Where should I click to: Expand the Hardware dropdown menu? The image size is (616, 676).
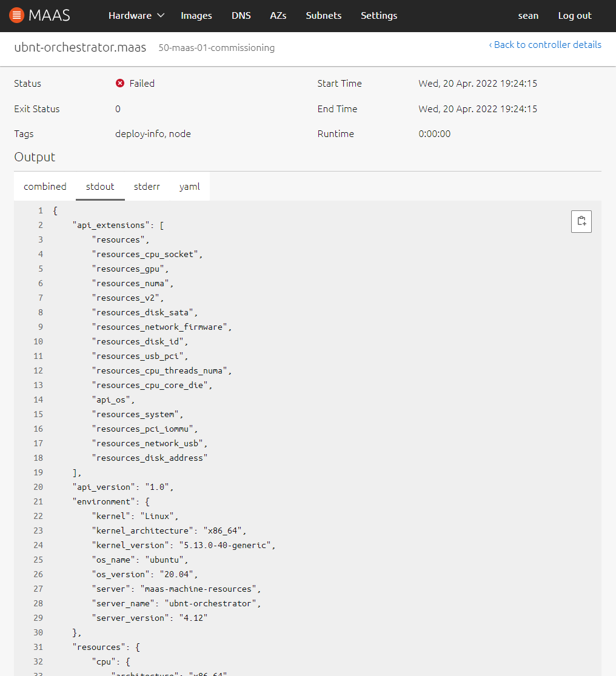136,16
